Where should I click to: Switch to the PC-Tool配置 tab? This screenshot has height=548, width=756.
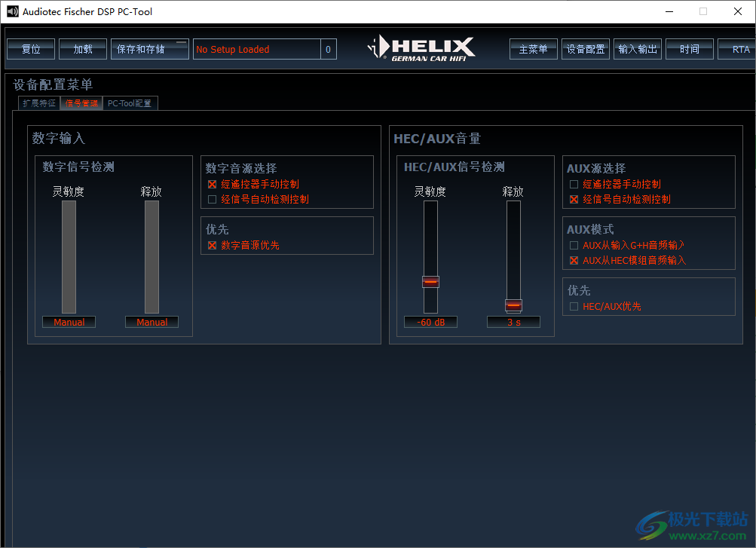[x=130, y=103]
